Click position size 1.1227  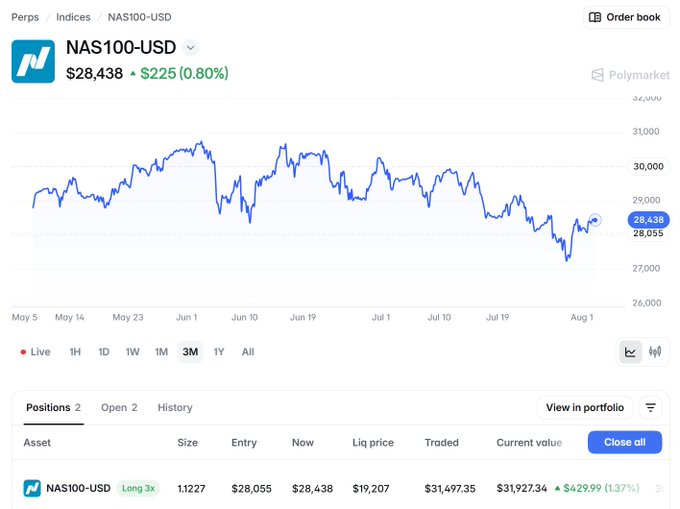click(x=191, y=489)
